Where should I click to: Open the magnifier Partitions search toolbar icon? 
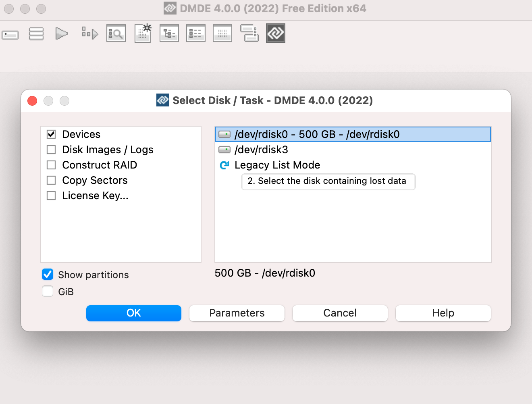(116, 33)
